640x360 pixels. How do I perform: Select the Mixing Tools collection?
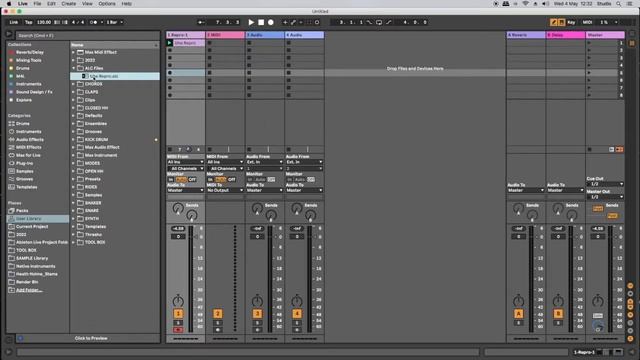[29, 60]
